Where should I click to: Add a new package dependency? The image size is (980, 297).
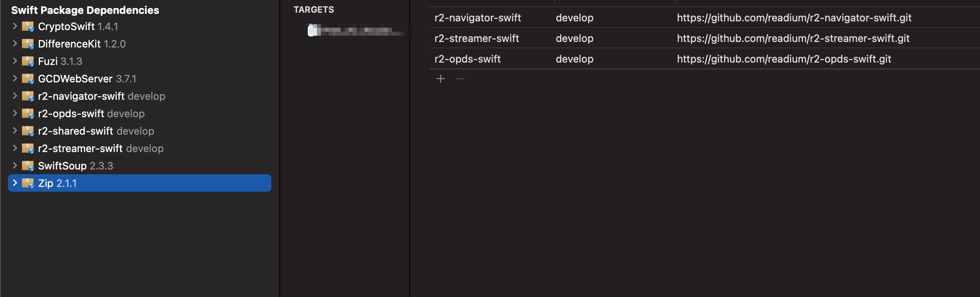[x=441, y=79]
